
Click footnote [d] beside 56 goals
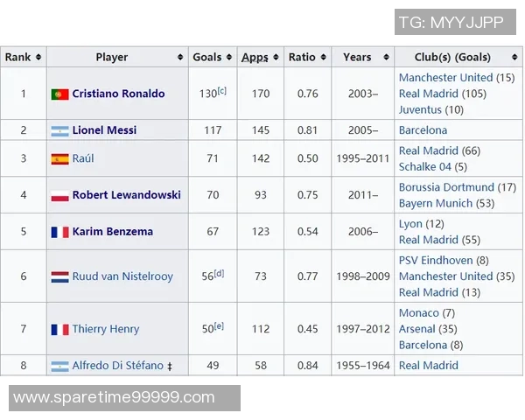219,273
